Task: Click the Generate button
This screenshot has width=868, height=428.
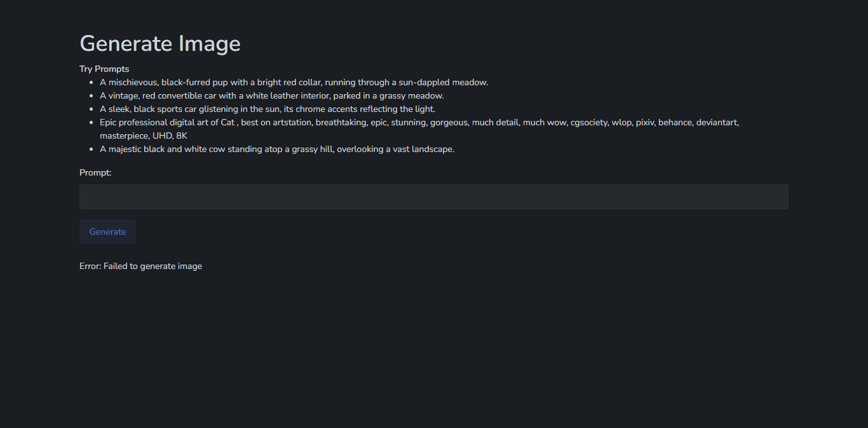Action: (107, 231)
